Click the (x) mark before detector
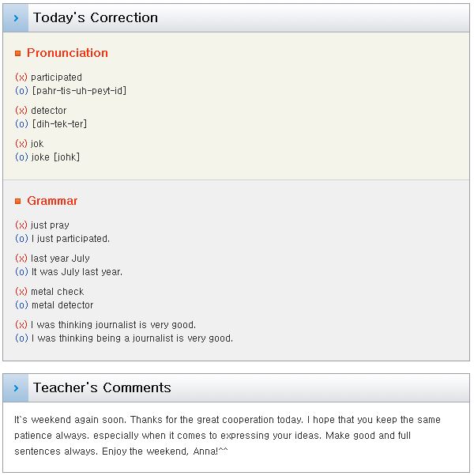Image resolution: width=474 pixels, height=476 pixels. click(x=21, y=111)
